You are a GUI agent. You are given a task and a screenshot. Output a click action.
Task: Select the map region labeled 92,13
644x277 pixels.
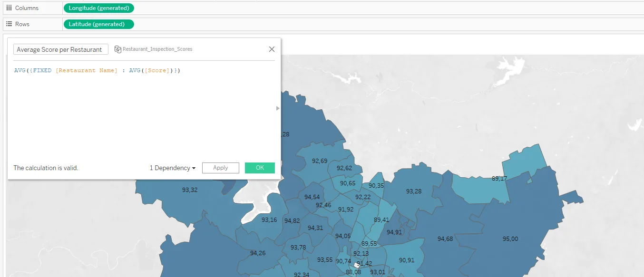[361, 254]
